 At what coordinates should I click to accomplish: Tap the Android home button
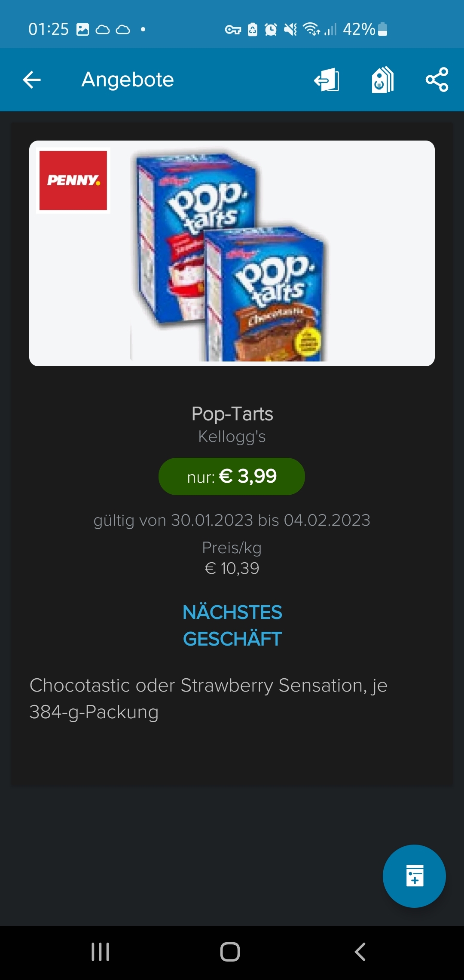(x=230, y=952)
